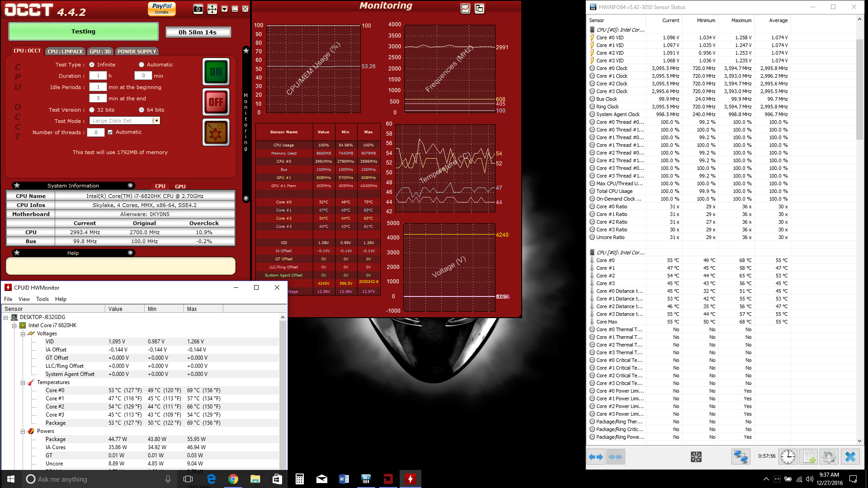
Task: Click the Monitoring window layout icon
Action: (x=479, y=9)
